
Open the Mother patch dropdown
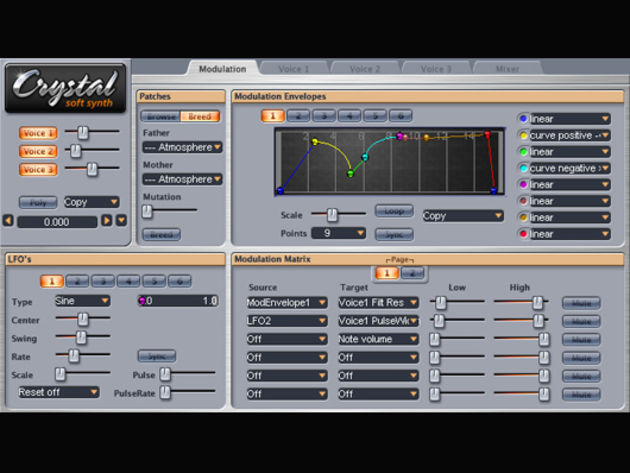(182, 179)
